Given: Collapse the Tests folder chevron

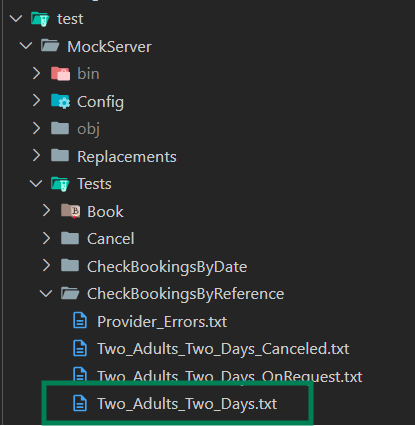Looking at the screenshot, I should [36, 183].
